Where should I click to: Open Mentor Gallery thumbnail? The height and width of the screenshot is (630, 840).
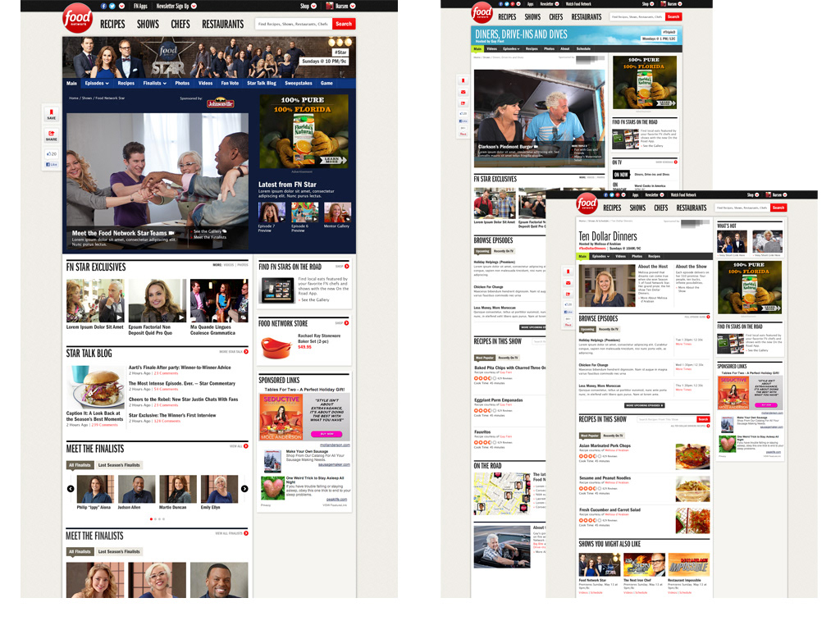[x=337, y=212]
